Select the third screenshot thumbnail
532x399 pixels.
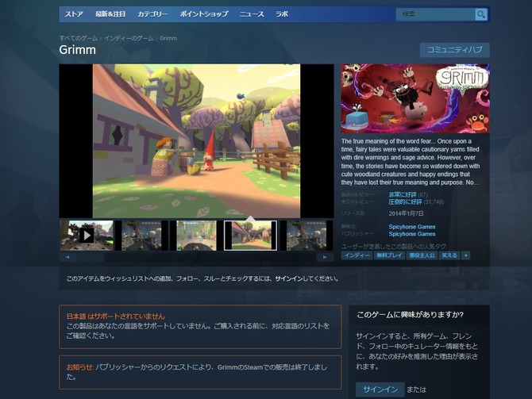[196, 236]
